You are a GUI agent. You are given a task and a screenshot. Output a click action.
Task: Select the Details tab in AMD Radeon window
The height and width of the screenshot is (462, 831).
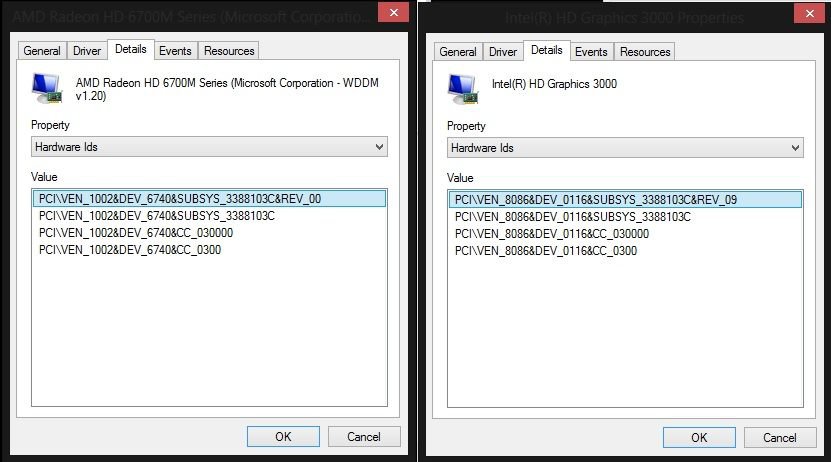131,49
